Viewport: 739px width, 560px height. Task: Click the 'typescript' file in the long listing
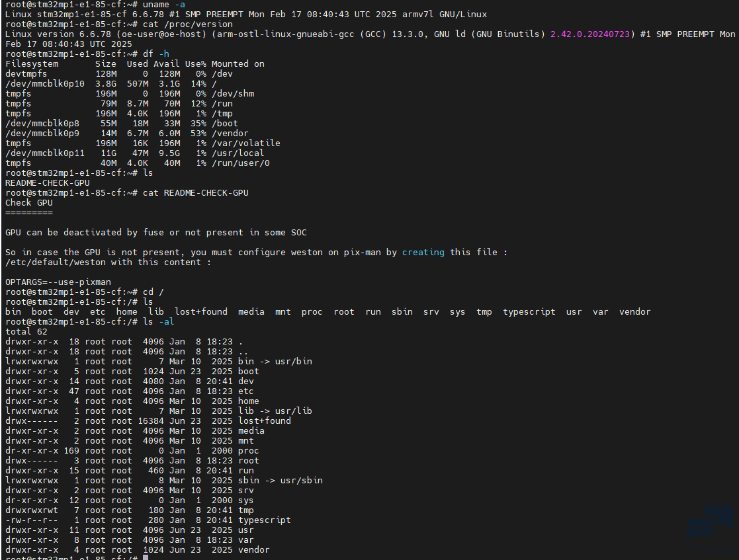pyautogui.click(x=265, y=520)
